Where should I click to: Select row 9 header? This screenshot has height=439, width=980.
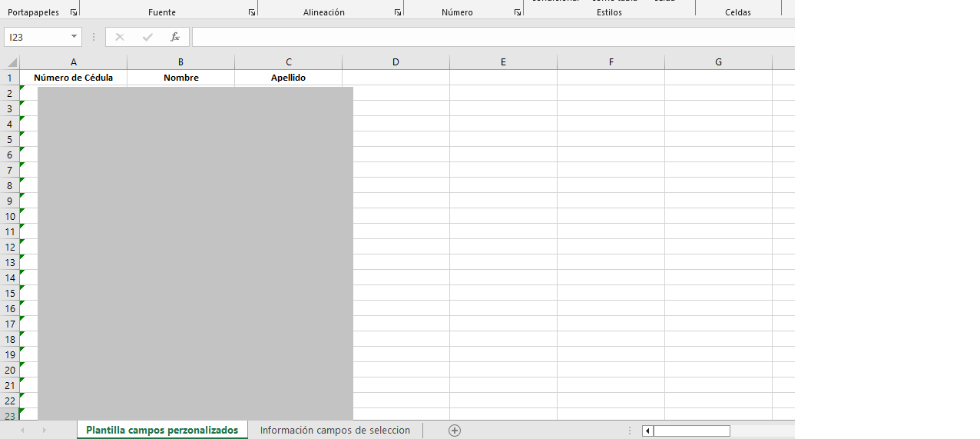point(10,201)
